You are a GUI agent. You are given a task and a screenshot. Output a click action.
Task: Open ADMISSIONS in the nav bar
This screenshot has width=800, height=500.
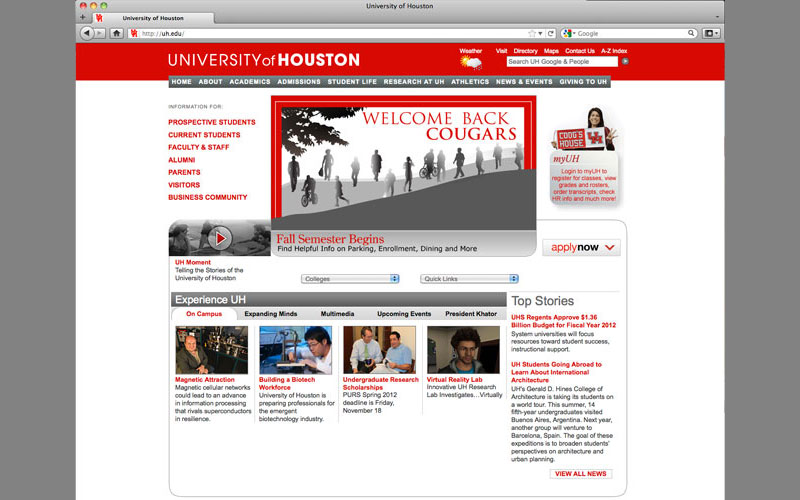299,82
